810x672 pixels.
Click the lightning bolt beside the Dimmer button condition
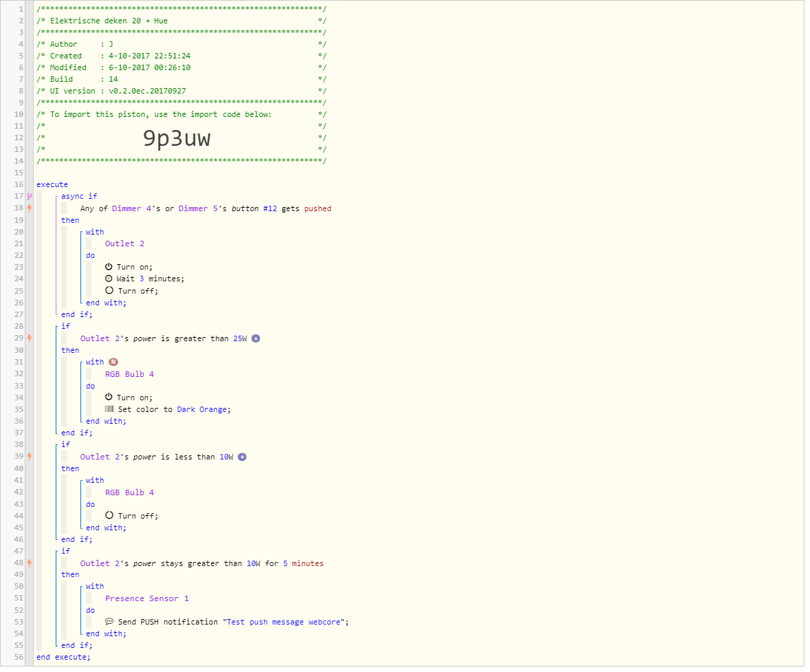pyautogui.click(x=30, y=208)
